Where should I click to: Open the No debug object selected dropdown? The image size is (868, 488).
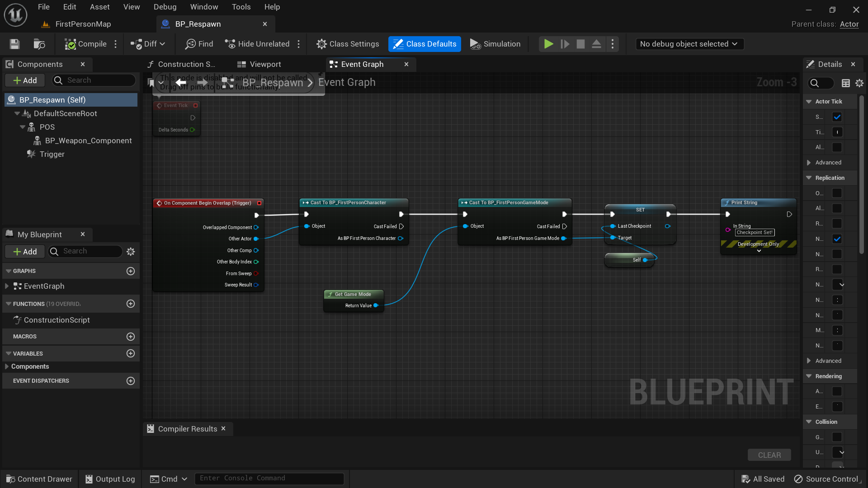pyautogui.click(x=689, y=44)
